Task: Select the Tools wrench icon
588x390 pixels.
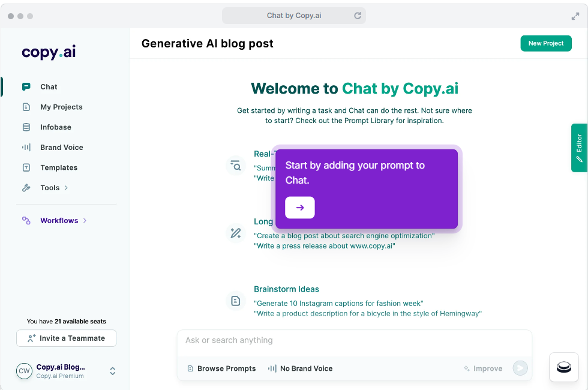Action: (x=26, y=187)
